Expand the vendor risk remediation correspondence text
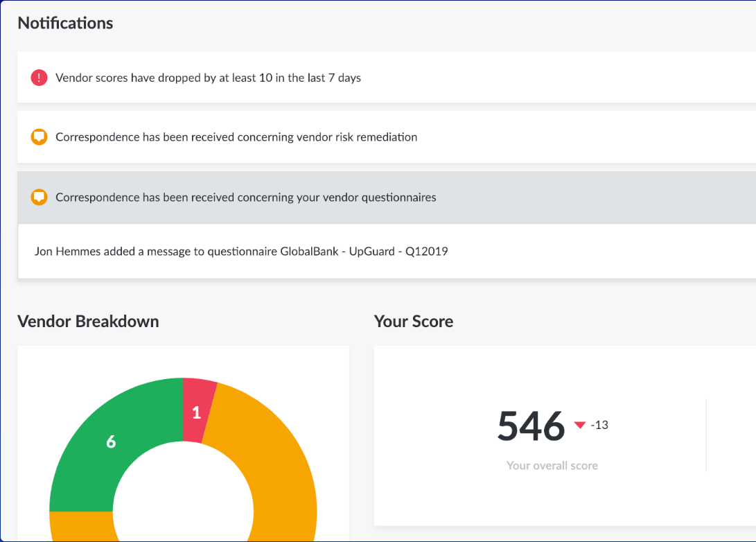Image resolution: width=756 pixels, height=542 pixels. (236, 137)
